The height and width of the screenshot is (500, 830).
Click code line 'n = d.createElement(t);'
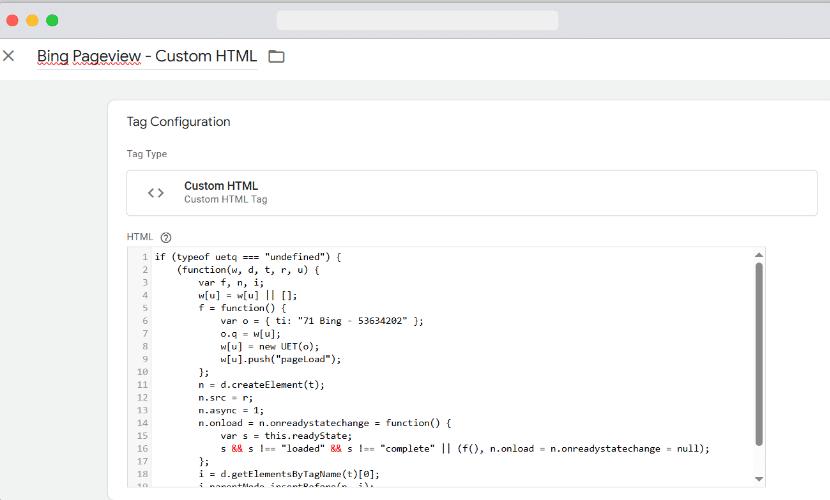click(261, 385)
